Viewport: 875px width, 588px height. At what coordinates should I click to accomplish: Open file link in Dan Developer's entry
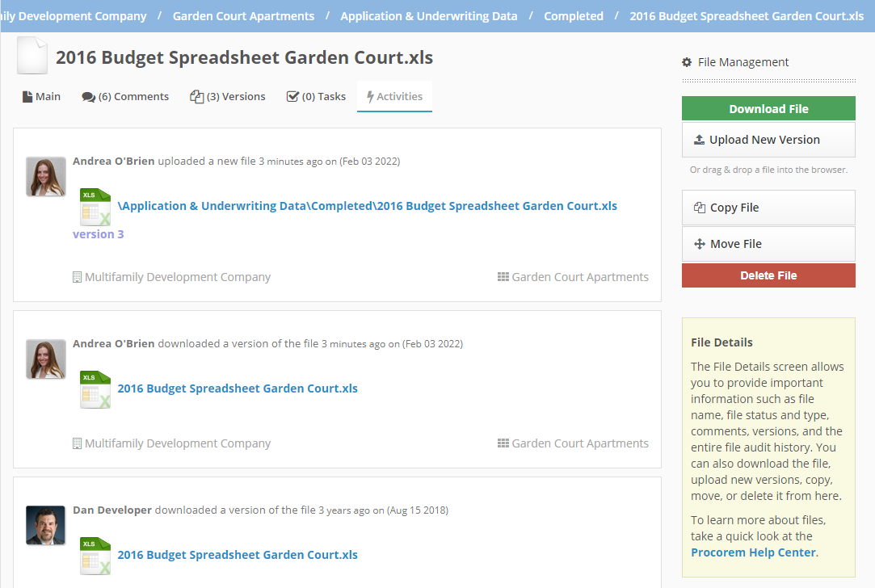pyautogui.click(x=238, y=555)
